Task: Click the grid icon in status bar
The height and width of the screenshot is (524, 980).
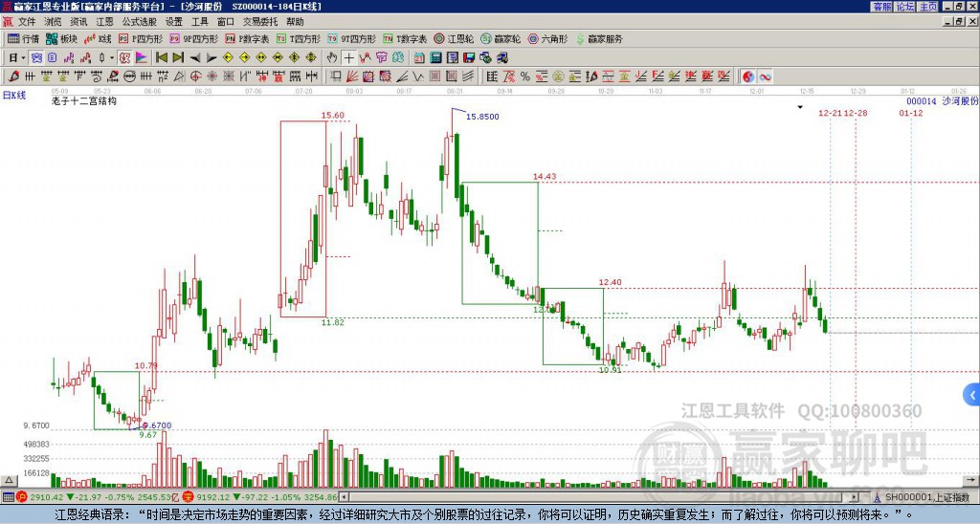Action: tap(8, 497)
